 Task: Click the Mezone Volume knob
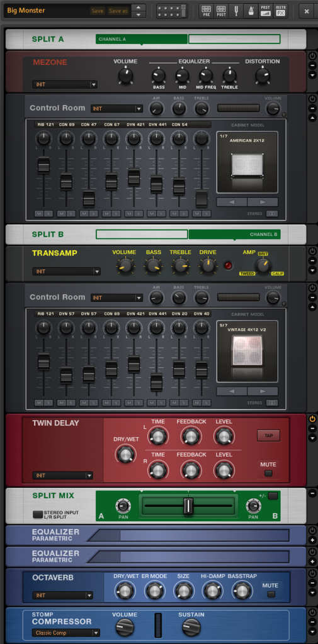(x=125, y=75)
